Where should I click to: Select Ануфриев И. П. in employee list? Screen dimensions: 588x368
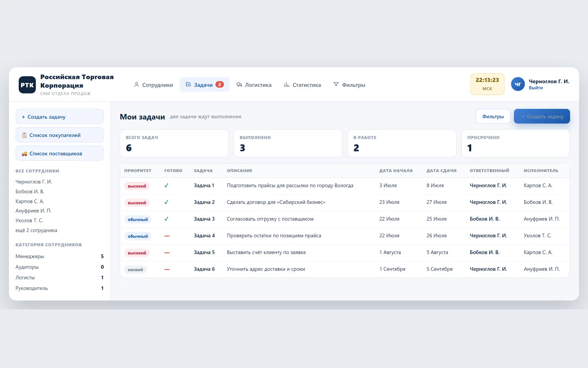[x=33, y=211]
